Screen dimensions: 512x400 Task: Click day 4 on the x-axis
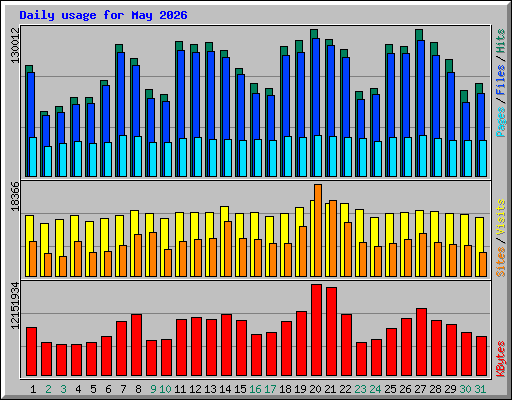(x=78, y=389)
